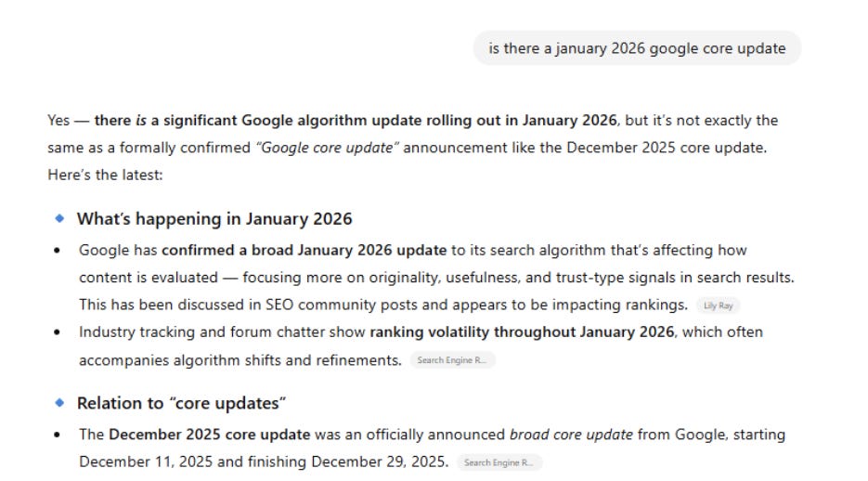Click the "What's happening in January 2026" heading
Image resolution: width=868 pixels, height=481 pixels.
[x=214, y=219]
